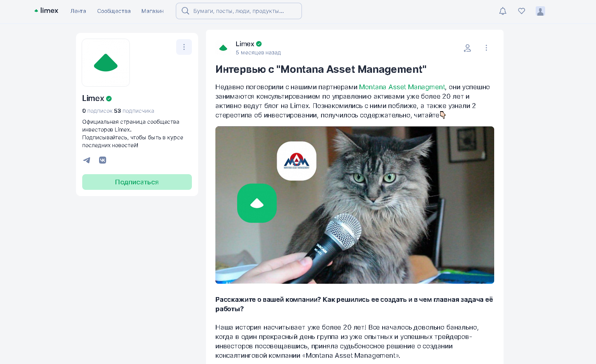Open Montana Asset Managment green link
596x364 pixels.
[402, 87]
